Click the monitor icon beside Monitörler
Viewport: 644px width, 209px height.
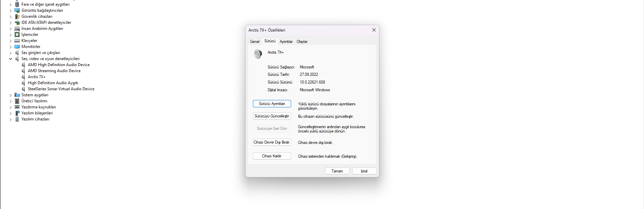[x=17, y=47]
